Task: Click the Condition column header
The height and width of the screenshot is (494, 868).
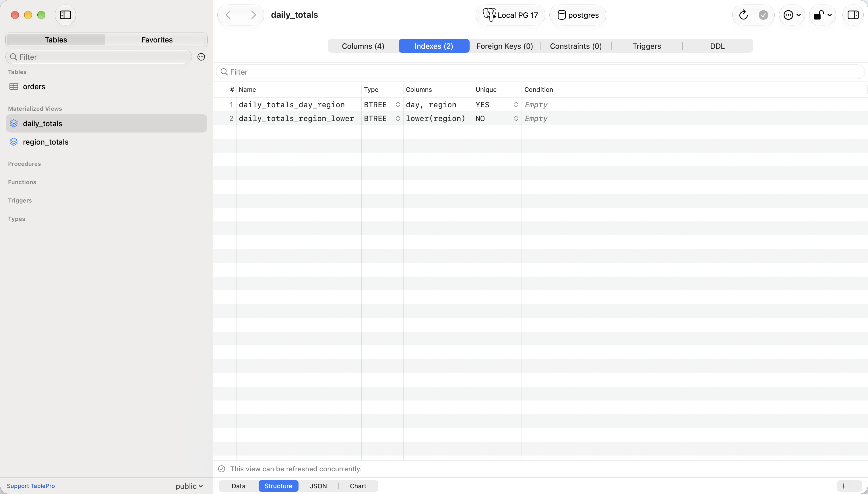Action: pos(551,90)
